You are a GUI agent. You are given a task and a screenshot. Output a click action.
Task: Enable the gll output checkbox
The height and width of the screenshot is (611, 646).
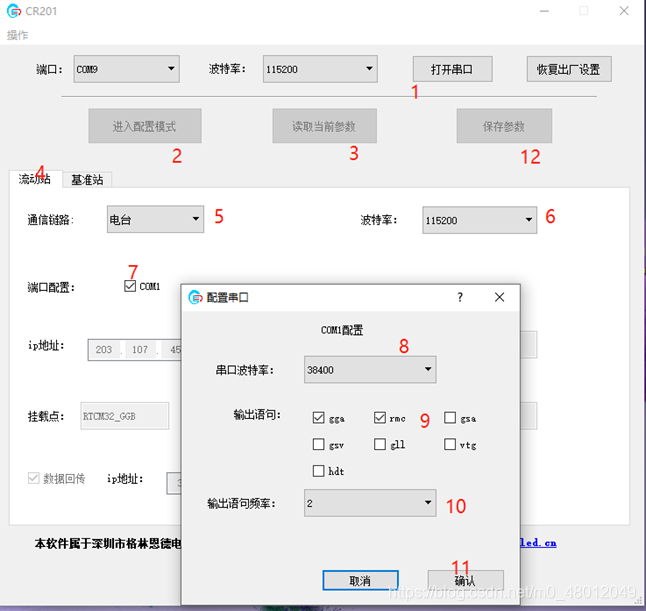coord(379,444)
